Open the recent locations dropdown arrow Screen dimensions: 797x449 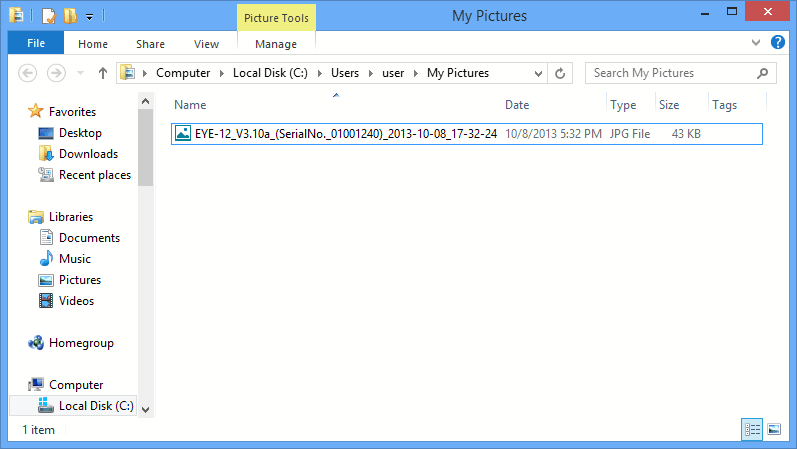click(x=80, y=73)
